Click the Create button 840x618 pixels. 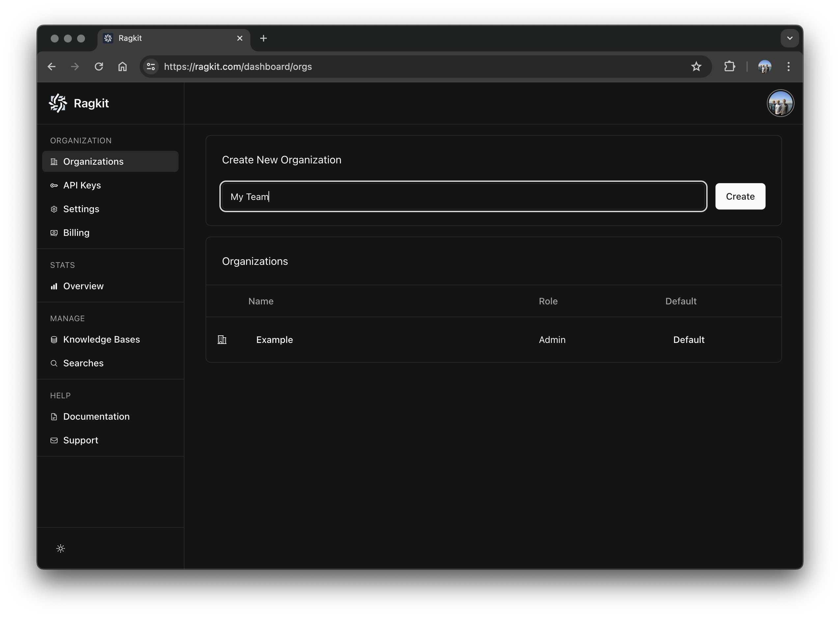tap(740, 196)
